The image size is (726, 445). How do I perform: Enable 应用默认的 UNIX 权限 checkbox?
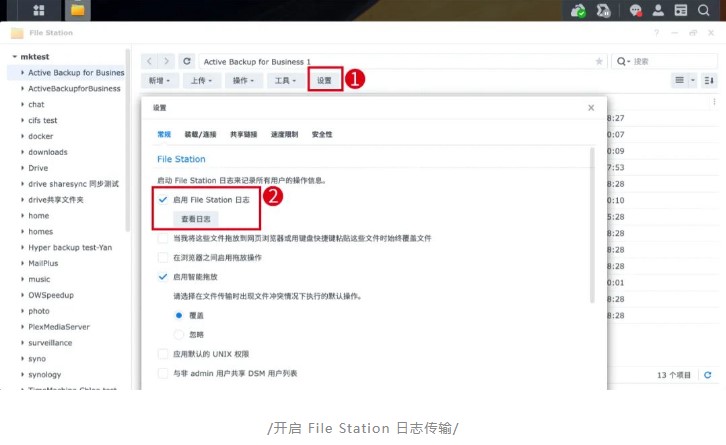[x=163, y=354]
